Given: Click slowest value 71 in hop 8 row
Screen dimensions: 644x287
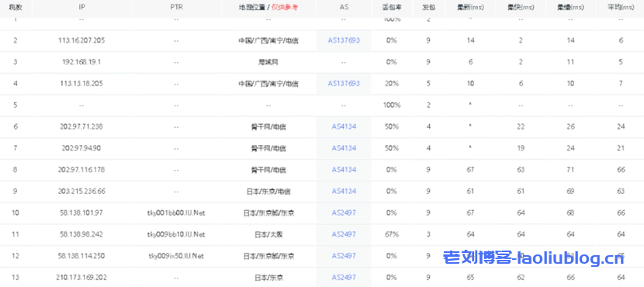Looking at the screenshot, I should (571, 170).
